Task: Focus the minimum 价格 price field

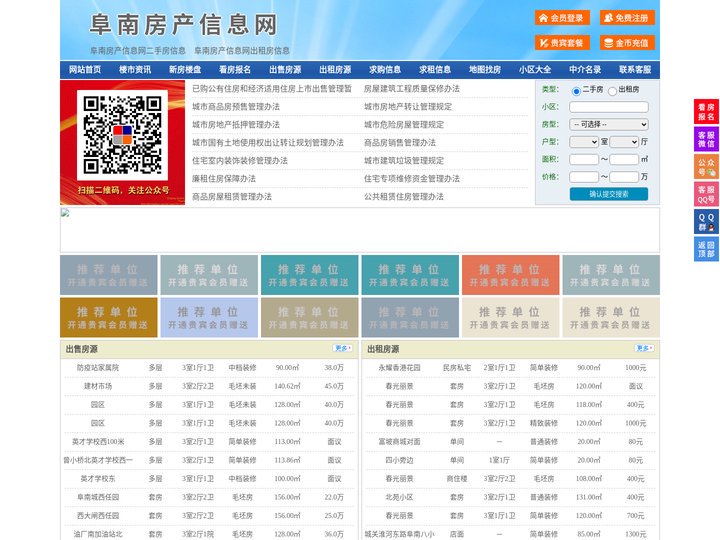Action: pos(584,177)
